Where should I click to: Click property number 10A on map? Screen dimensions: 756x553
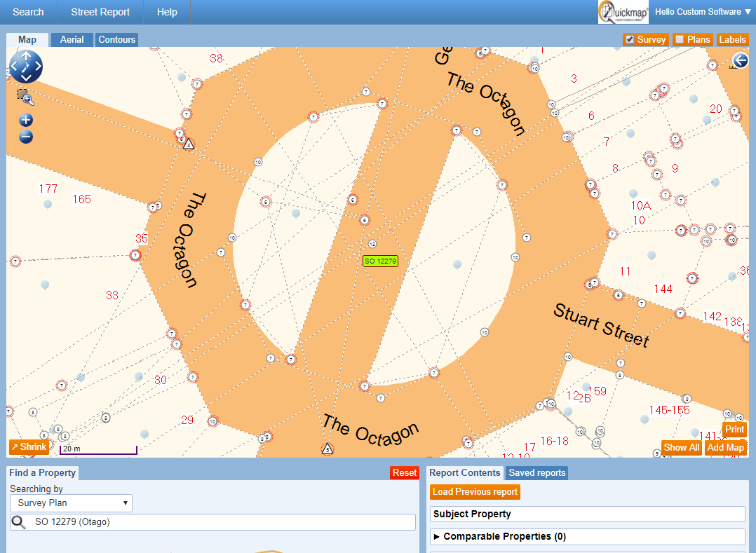point(641,205)
